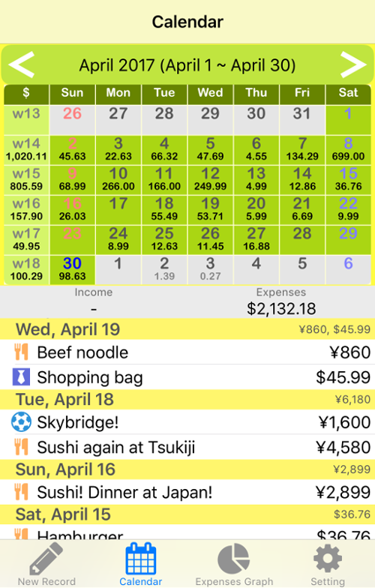Screen dimensions: 375x588
Task: Tap the tie icon beside Shopping bag
Action: point(21,376)
